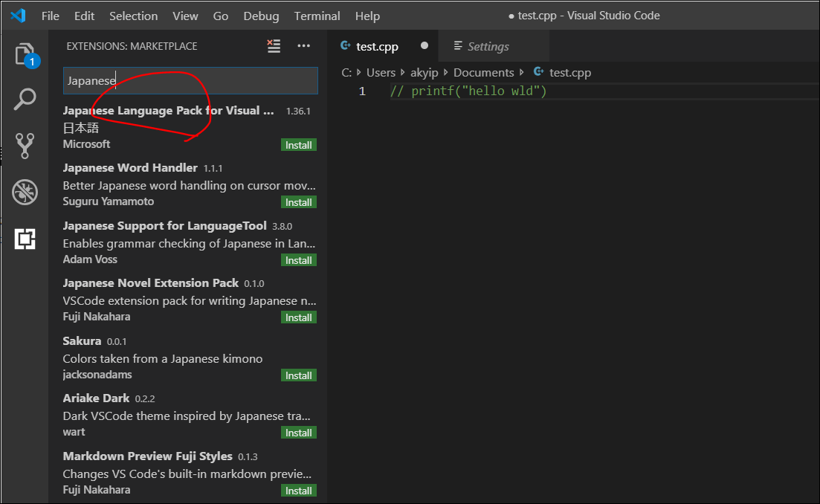This screenshot has height=504, width=820.
Task: Select Japanese Word Handler title
Action: 130,168
